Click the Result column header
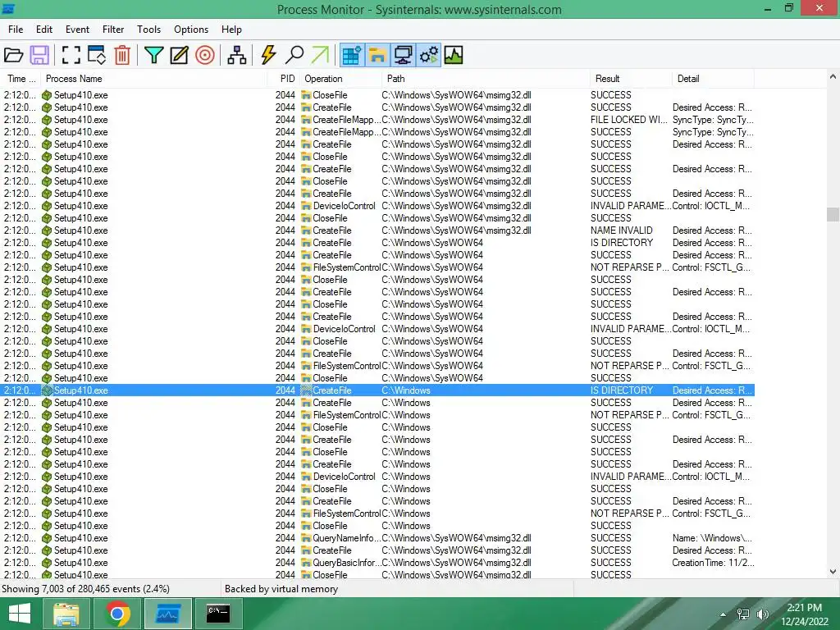The width and height of the screenshot is (840, 630). (x=631, y=79)
